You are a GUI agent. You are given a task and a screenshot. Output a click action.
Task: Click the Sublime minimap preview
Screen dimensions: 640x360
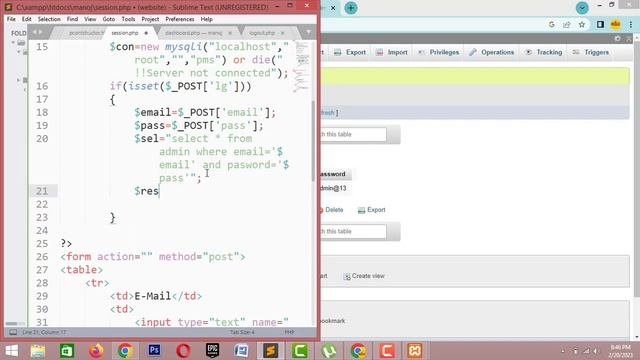(302, 67)
